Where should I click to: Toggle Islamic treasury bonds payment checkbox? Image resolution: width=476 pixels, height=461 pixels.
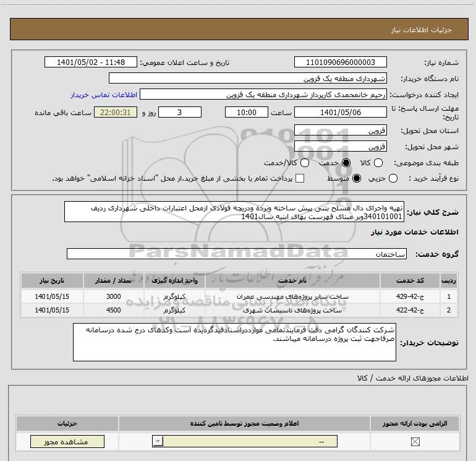[x=300, y=178]
